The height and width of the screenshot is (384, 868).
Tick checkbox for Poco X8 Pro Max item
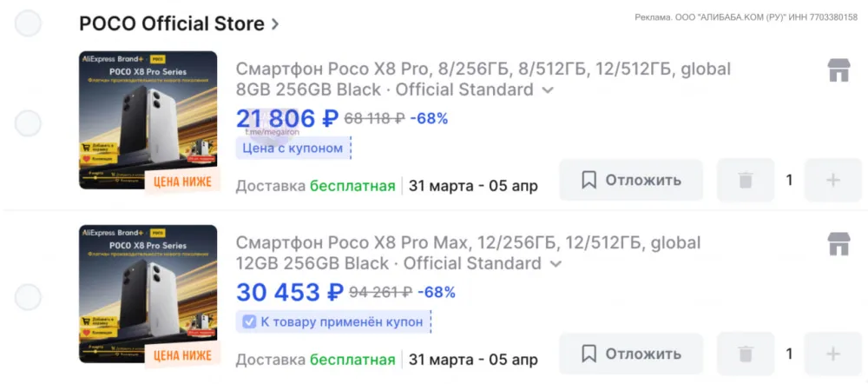pyautogui.click(x=29, y=297)
